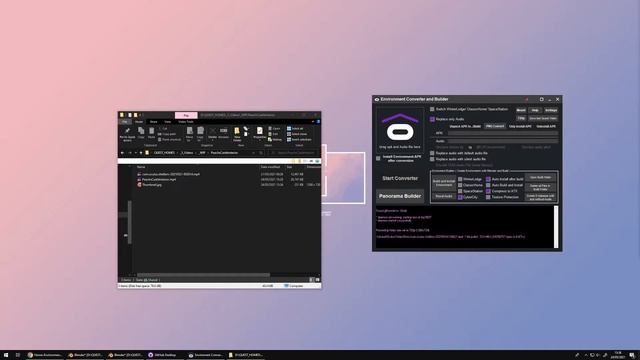Toggle Replace audio with silent audio file
Image resolution: width=640 pixels, height=360 pixels.
coord(432,159)
